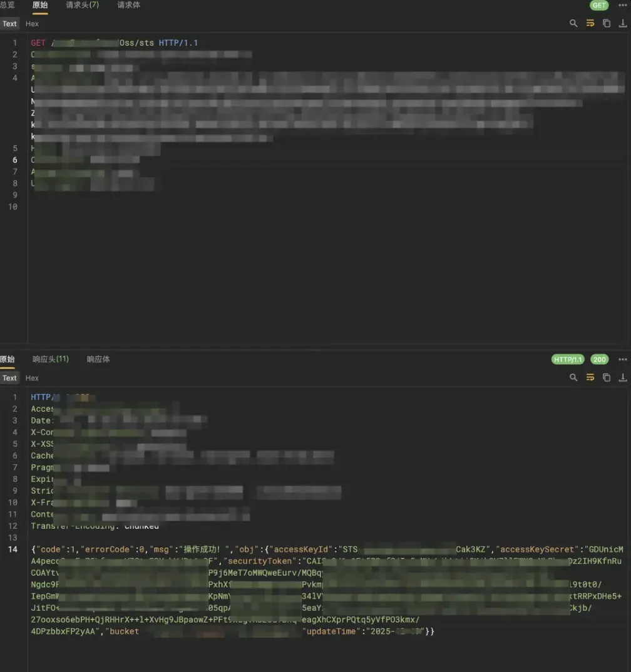Click the "updateTime" key in response JSON
Viewport: 631px width, 672px height.
tap(333, 631)
